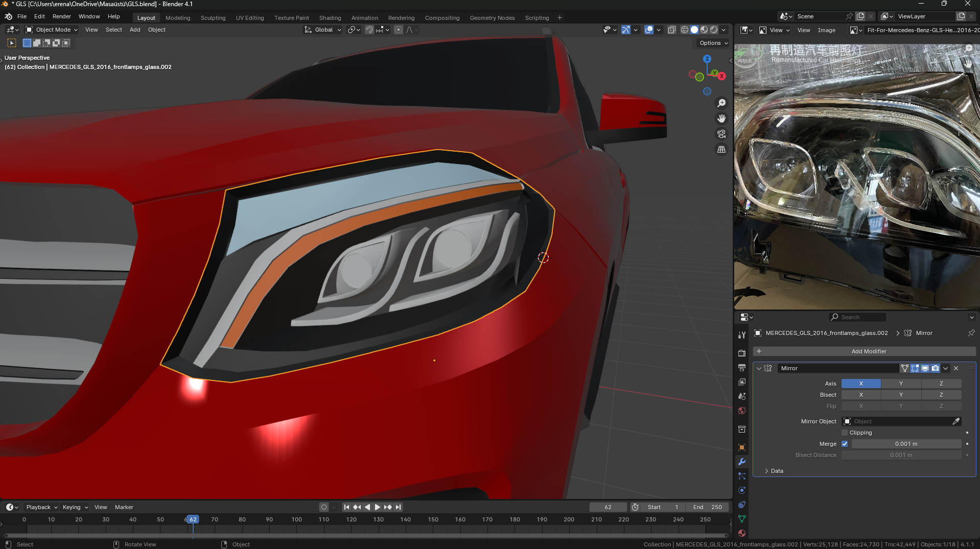Screen dimensions: 980x549
Task: Click the zoom magnifier viewport gizmo
Action: (x=721, y=103)
